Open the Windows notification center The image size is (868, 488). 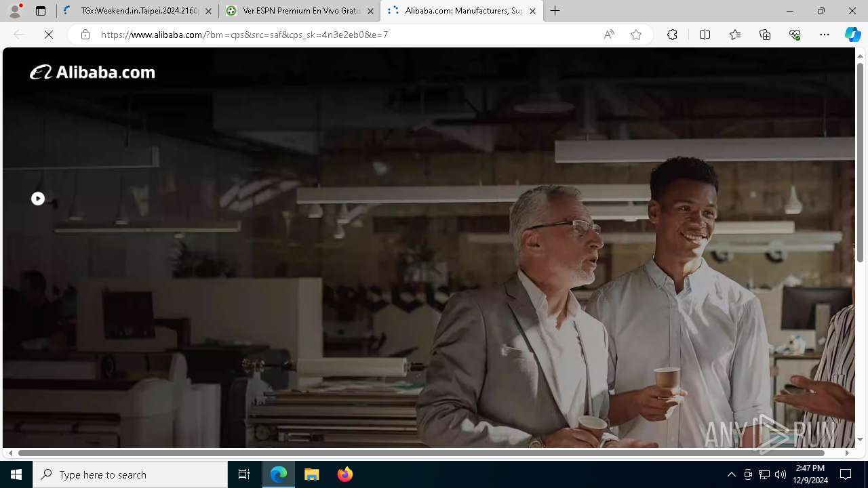pos(846,474)
